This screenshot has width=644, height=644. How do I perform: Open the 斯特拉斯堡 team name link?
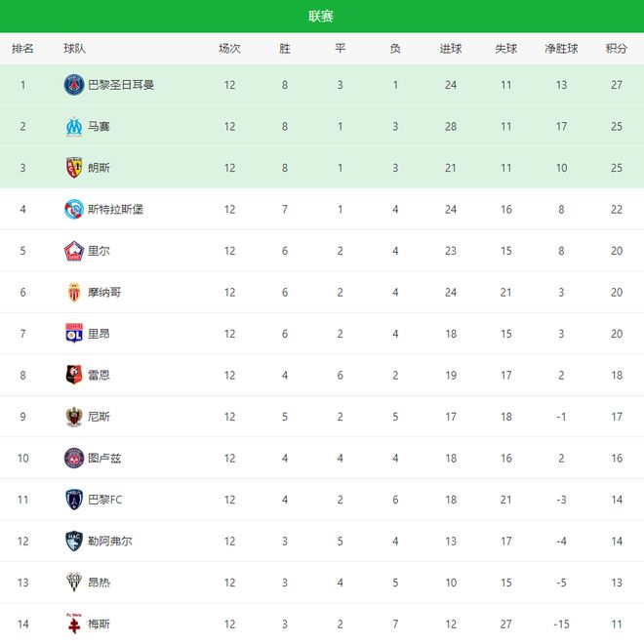click(115, 209)
